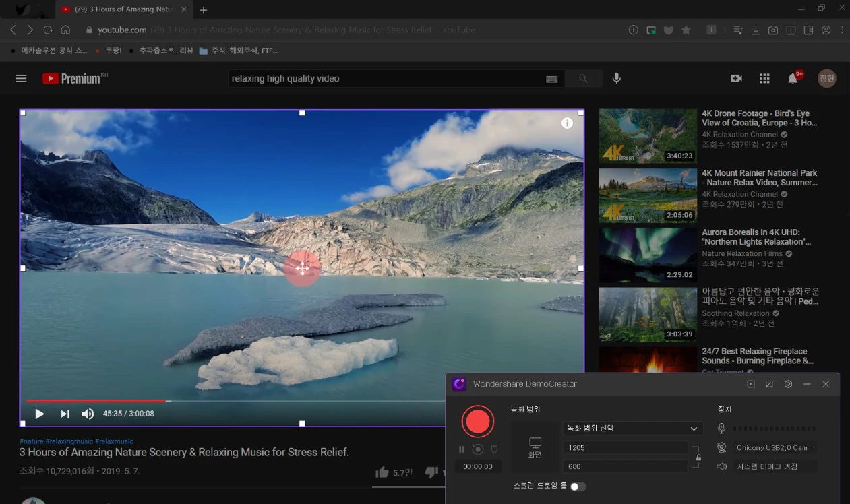
Task: Open the browser home page
Action: (x=65, y=30)
